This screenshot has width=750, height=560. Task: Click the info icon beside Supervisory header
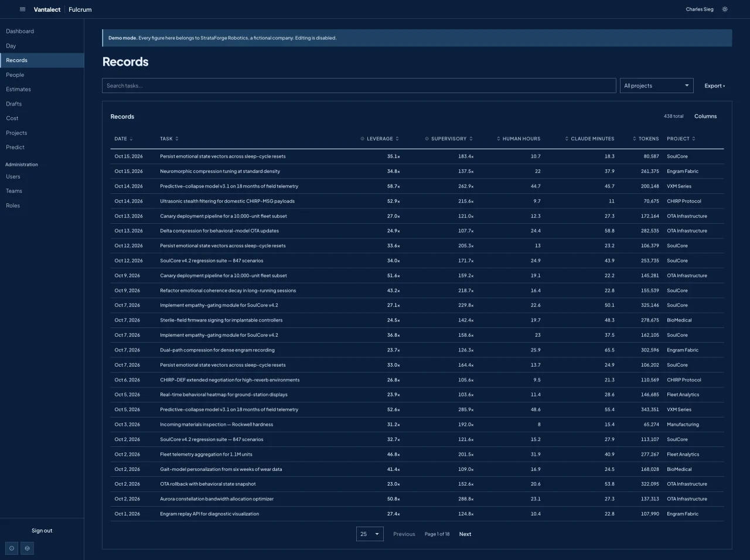click(x=427, y=139)
